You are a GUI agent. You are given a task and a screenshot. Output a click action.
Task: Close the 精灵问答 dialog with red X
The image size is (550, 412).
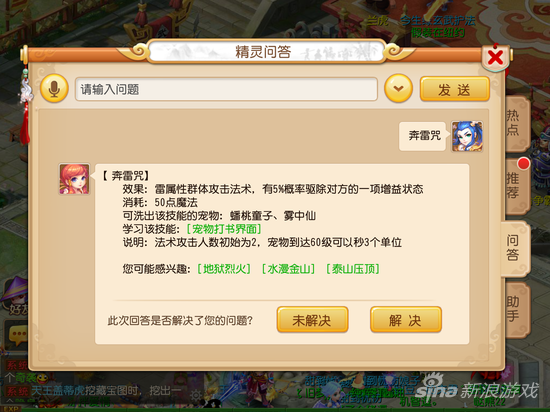click(x=495, y=58)
